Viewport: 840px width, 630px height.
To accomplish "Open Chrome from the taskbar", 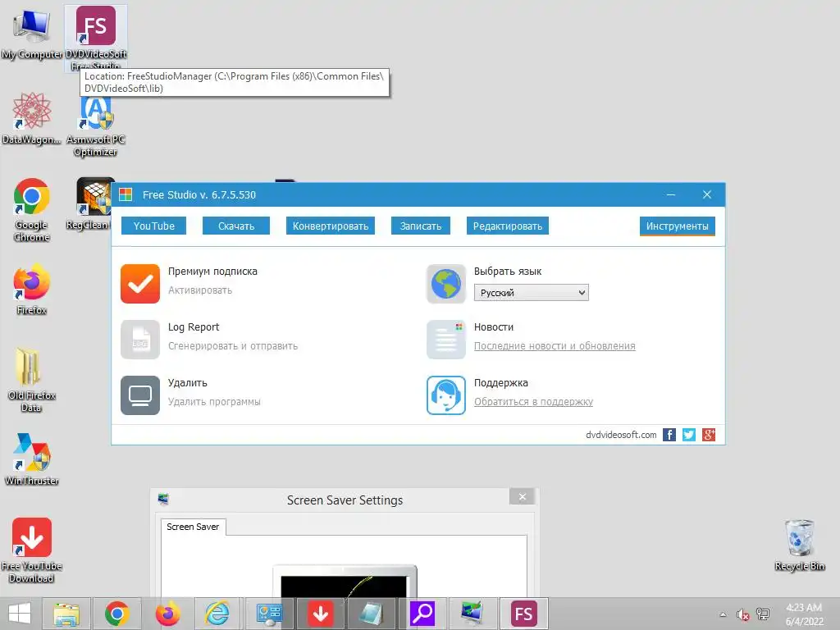I will click(x=116, y=614).
